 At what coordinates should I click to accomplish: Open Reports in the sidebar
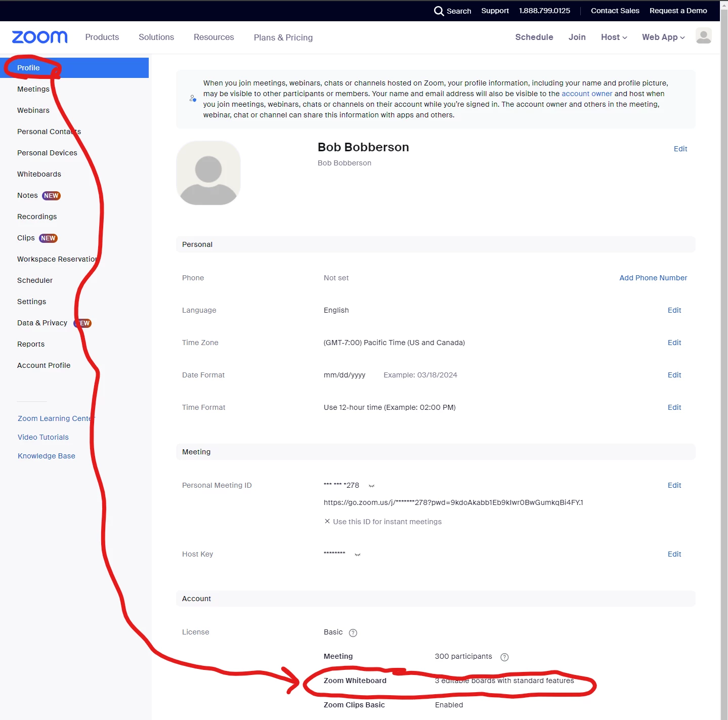coord(31,344)
